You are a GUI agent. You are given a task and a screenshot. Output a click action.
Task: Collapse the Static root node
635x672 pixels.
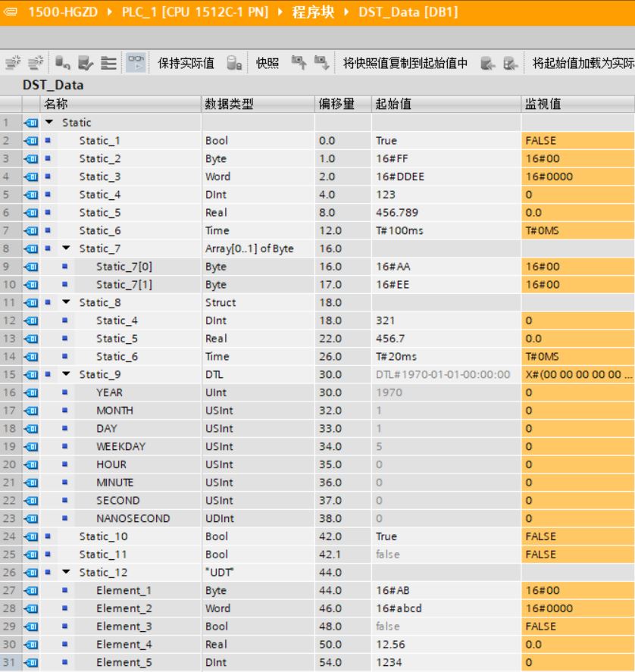[49, 122]
